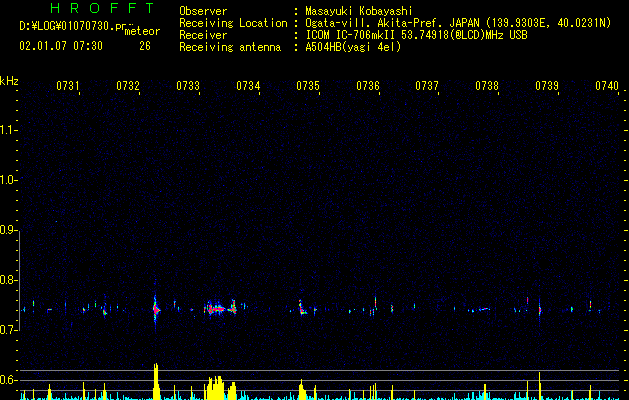Click the kHz axis unit label
629x400 pixels.
click(9, 81)
